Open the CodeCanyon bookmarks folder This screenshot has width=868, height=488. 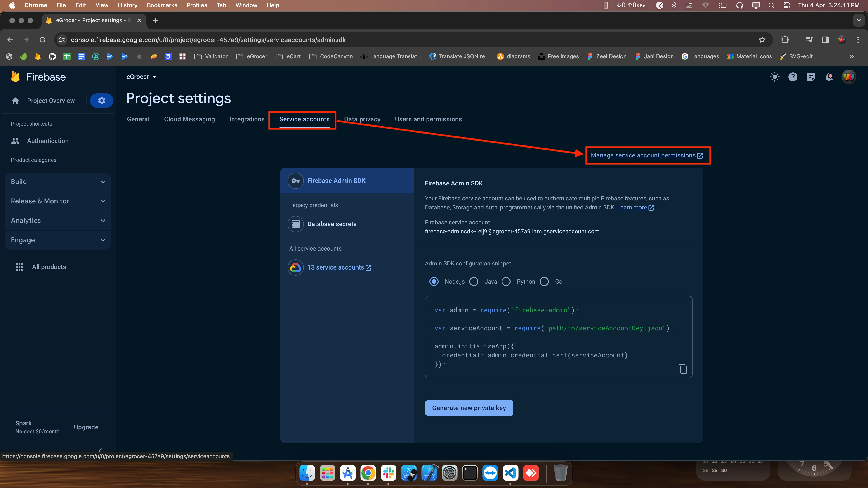pyautogui.click(x=331, y=56)
